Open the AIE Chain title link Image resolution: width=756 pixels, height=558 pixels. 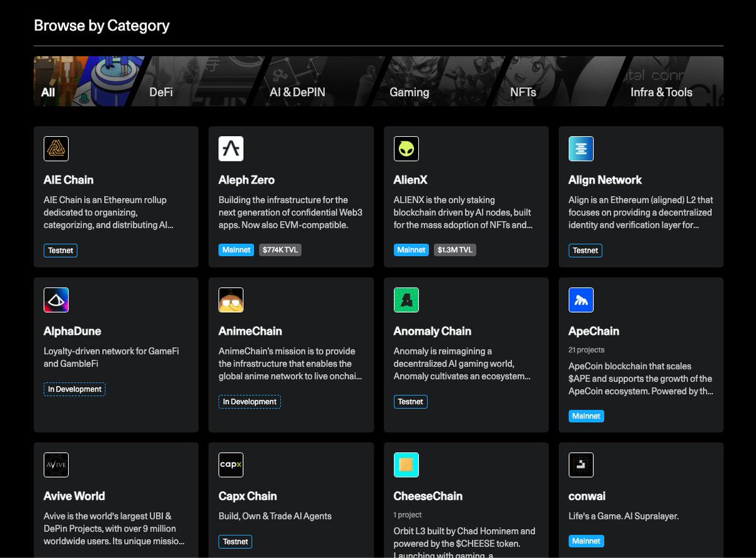click(69, 180)
